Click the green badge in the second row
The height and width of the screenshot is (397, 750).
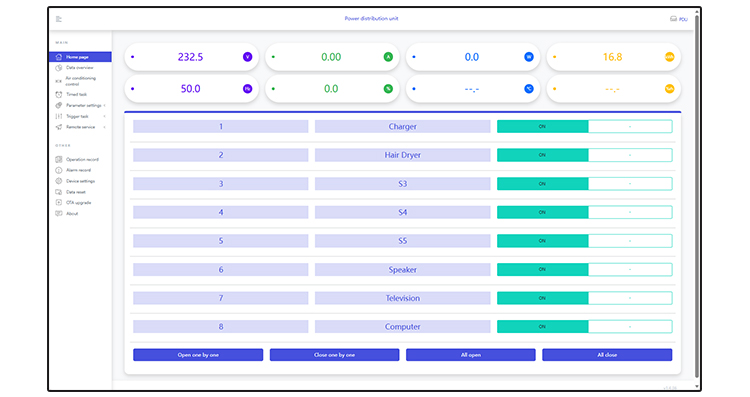coord(388,88)
